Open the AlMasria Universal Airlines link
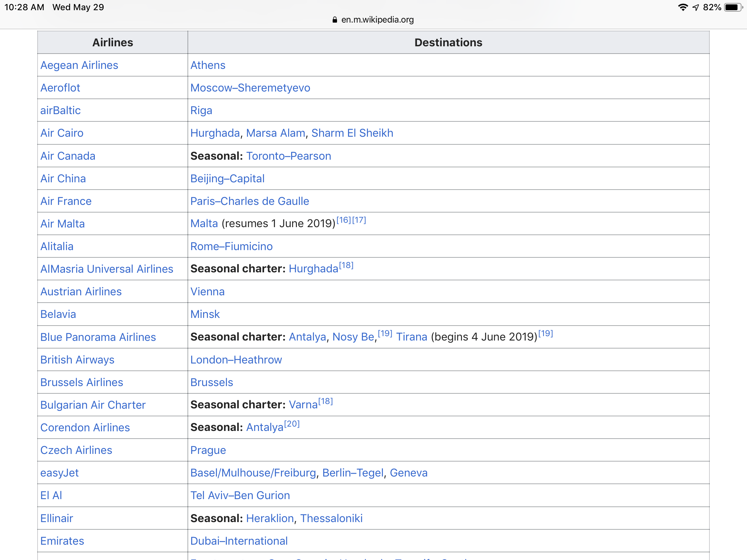Image resolution: width=747 pixels, height=560 pixels. pos(107,269)
